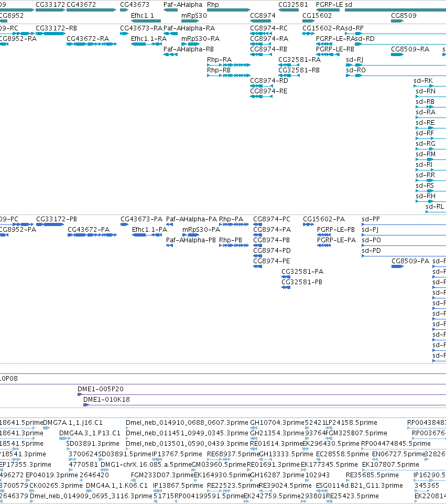Select the RE35685.5prime EST label

tap(373, 475)
